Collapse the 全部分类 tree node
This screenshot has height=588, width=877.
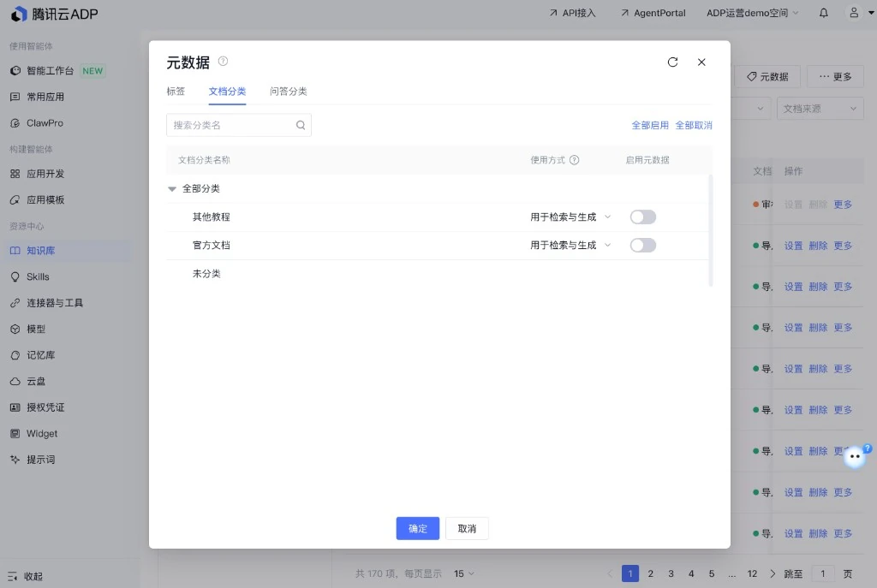[171, 189]
